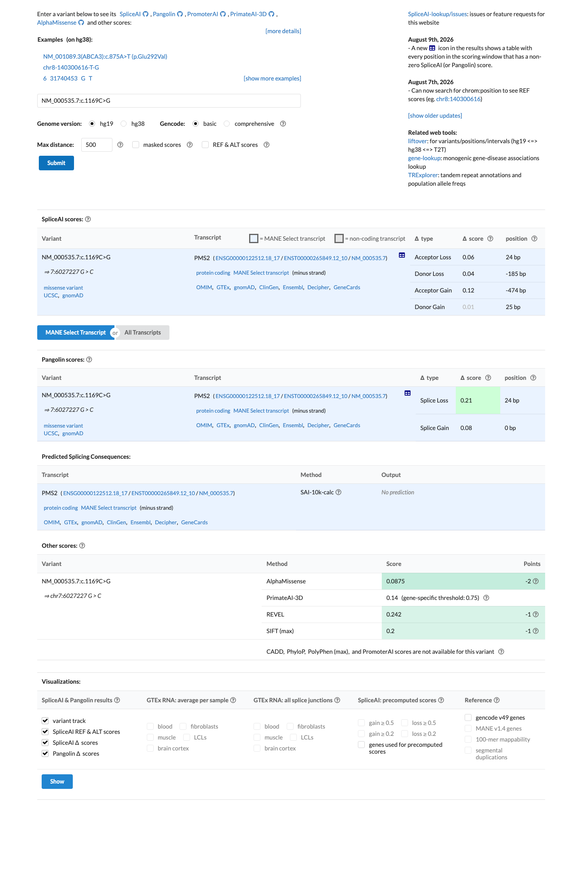Select the hg19 genome version
This screenshot has height=890, width=588.
click(x=92, y=124)
